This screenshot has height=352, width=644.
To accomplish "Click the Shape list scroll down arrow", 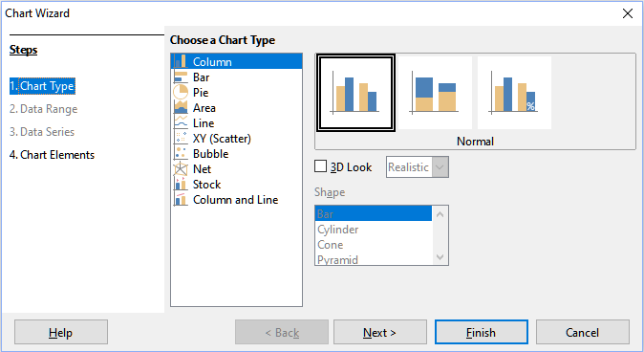I will tap(440, 257).
